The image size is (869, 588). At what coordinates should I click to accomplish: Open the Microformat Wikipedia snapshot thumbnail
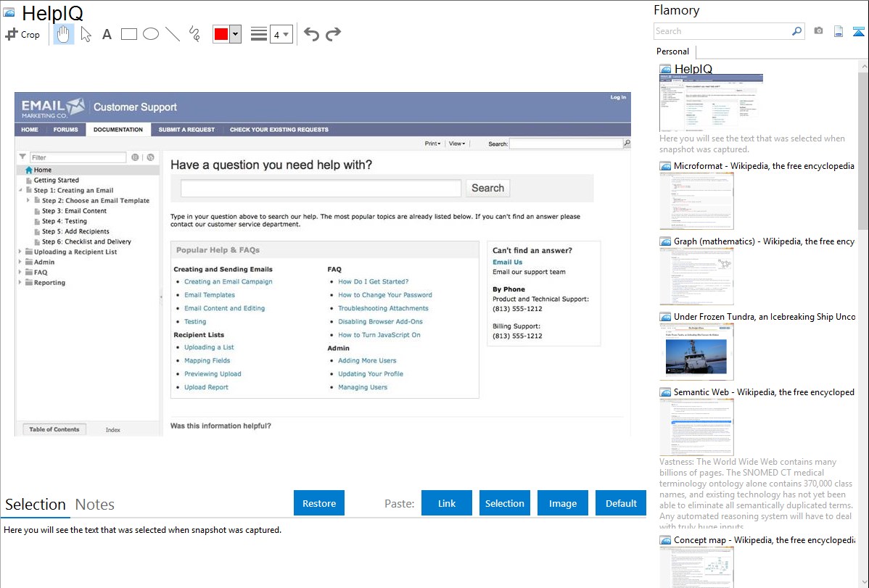[x=696, y=201]
